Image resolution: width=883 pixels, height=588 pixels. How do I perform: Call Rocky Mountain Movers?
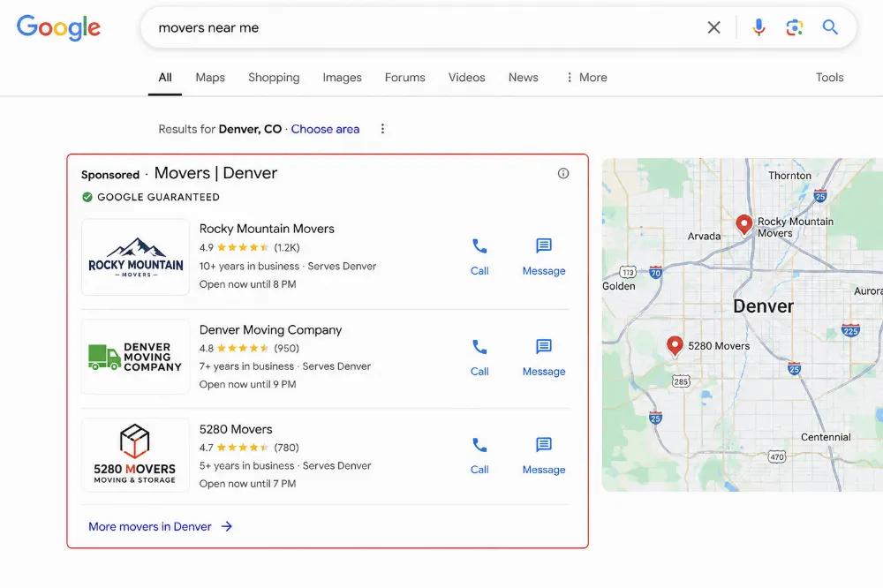tap(479, 257)
